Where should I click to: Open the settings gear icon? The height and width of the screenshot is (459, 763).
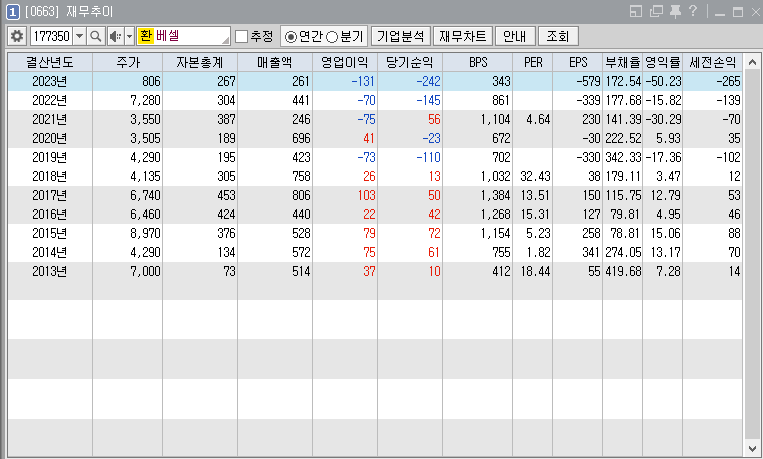coord(17,37)
